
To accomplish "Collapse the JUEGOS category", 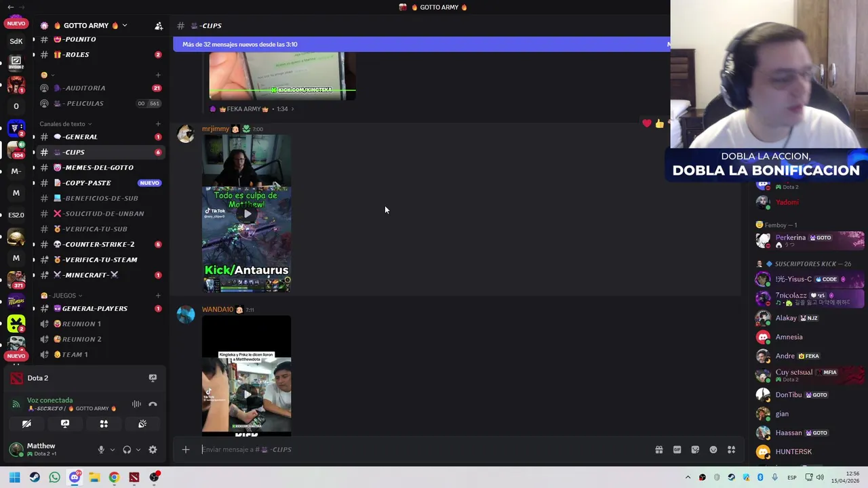I will (x=62, y=296).
